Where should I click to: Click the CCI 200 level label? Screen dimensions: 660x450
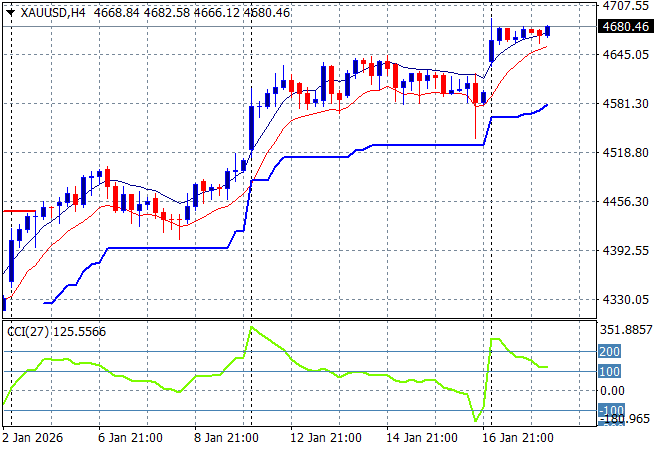[x=611, y=352]
